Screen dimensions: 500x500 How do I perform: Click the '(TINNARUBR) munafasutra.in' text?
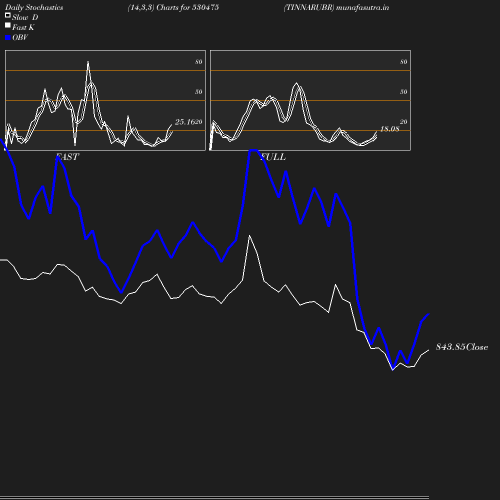click(x=336, y=7)
